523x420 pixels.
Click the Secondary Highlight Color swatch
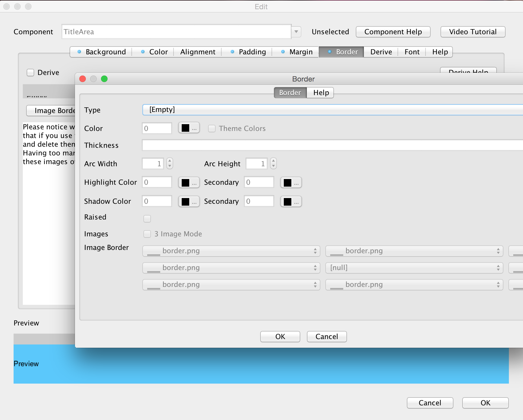click(287, 182)
